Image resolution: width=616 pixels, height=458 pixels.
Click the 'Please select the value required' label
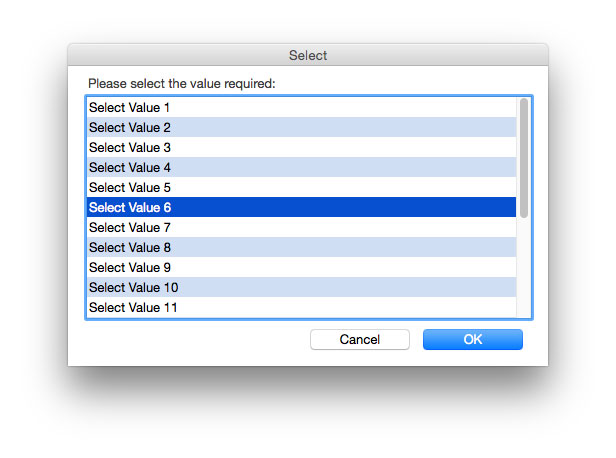point(182,83)
